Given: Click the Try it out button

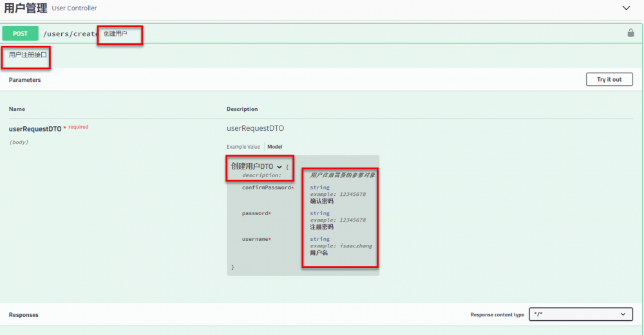Looking at the screenshot, I should (x=609, y=79).
